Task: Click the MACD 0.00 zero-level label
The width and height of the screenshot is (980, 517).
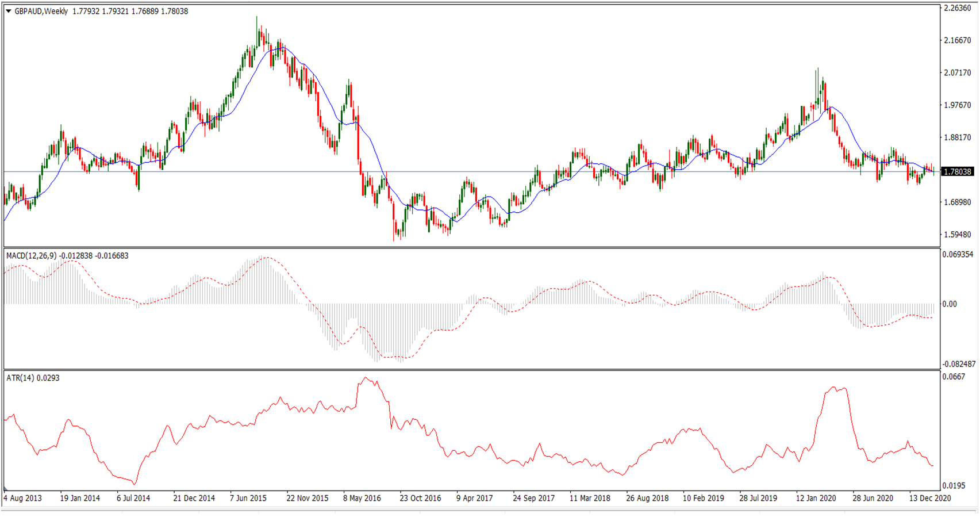Action: (950, 304)
